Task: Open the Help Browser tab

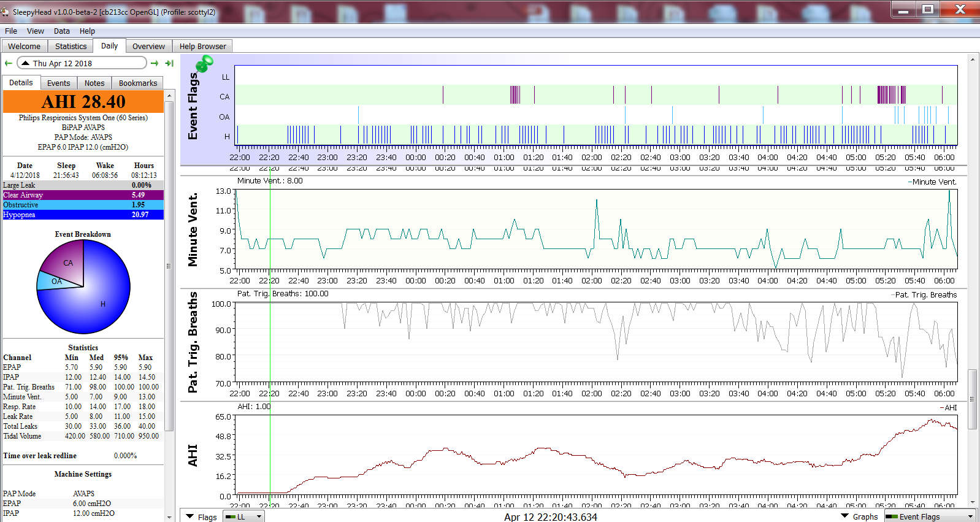Action: coord(203,46)
